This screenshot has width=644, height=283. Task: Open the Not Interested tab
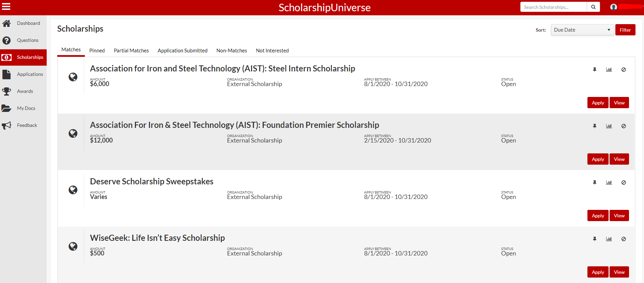pos(272,51)
